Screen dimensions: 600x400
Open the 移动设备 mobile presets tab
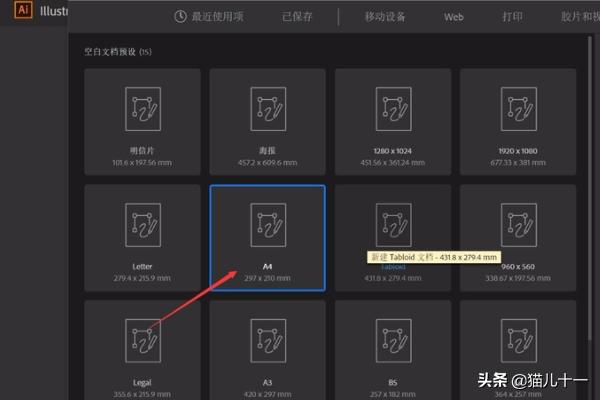[385, 16]
